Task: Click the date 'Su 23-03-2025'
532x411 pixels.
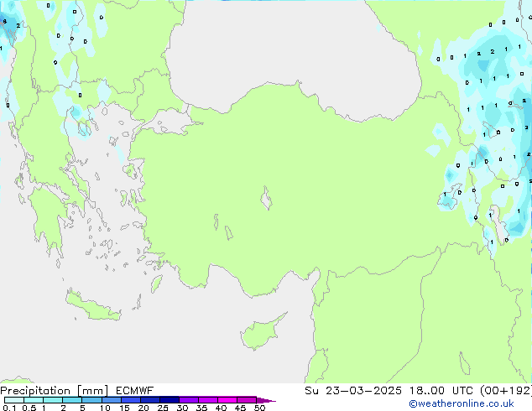Action: (353, 391)
